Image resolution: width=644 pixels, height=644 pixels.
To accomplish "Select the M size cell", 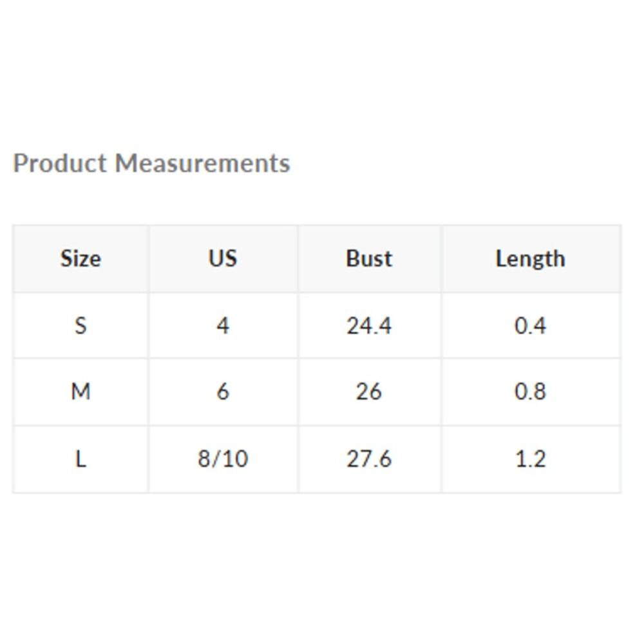I will click(x=80, y=392).
